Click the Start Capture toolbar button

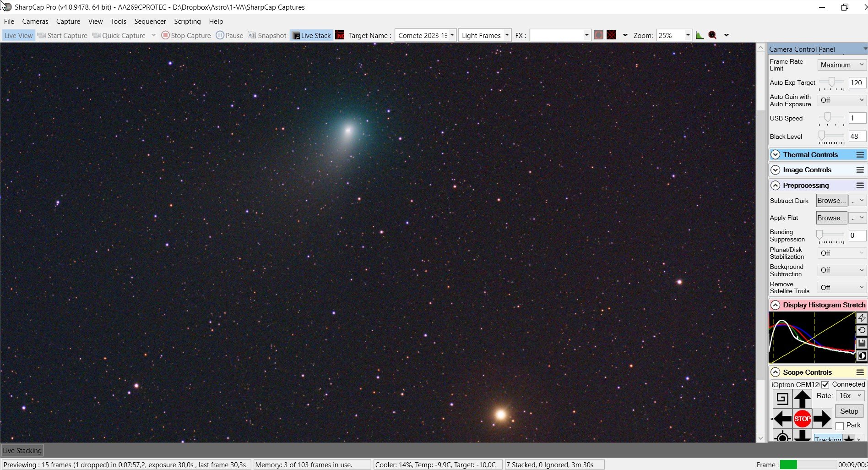pos(62,35)
